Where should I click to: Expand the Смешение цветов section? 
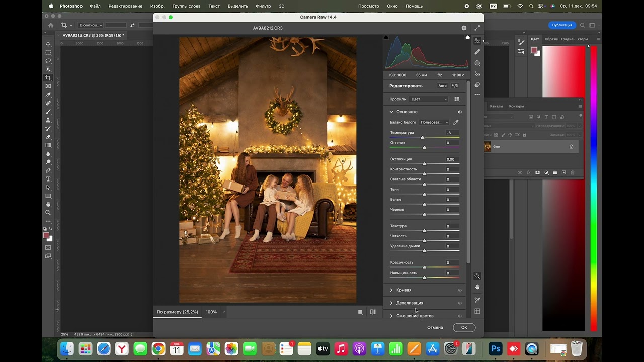tap(391, 316)
